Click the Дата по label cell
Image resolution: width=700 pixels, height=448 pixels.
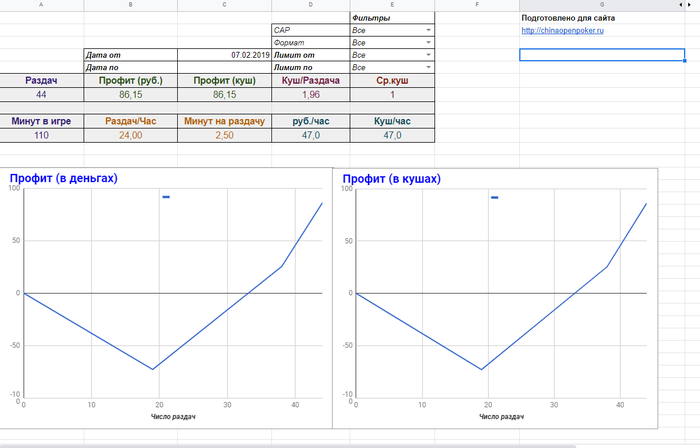tap(130, 67)
